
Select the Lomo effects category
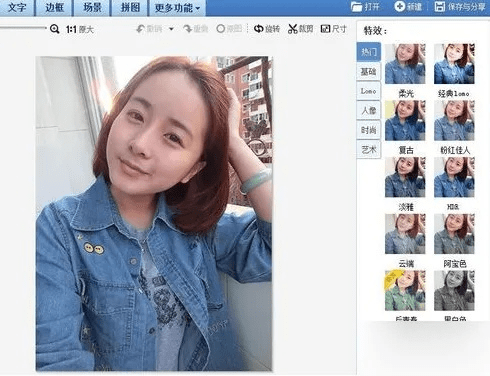click(x=368, y=91)
